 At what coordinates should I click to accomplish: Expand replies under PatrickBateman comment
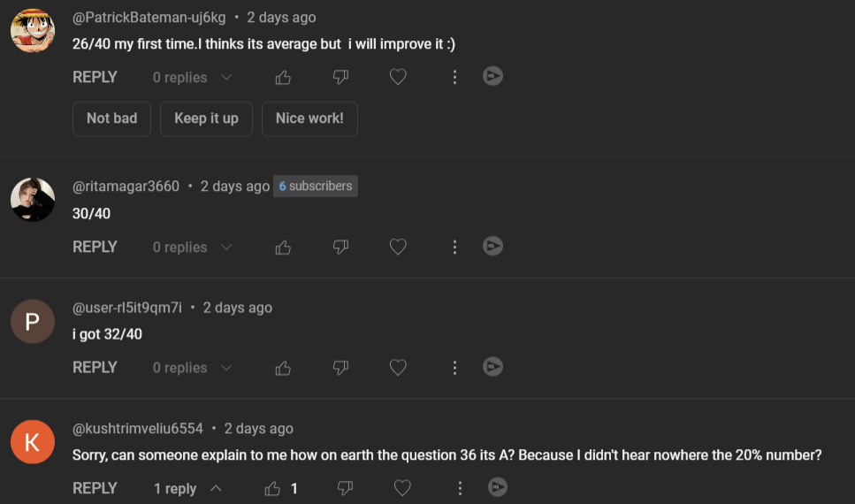192,78
